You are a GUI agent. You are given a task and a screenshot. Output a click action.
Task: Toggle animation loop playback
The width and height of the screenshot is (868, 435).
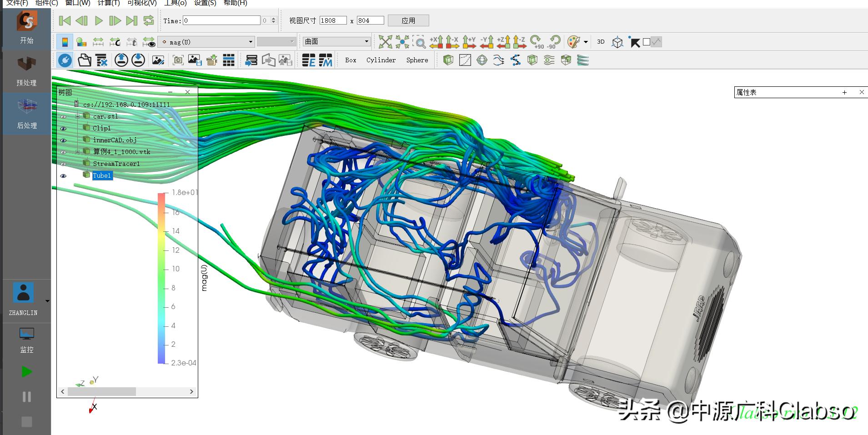click(x=149, y=20)
